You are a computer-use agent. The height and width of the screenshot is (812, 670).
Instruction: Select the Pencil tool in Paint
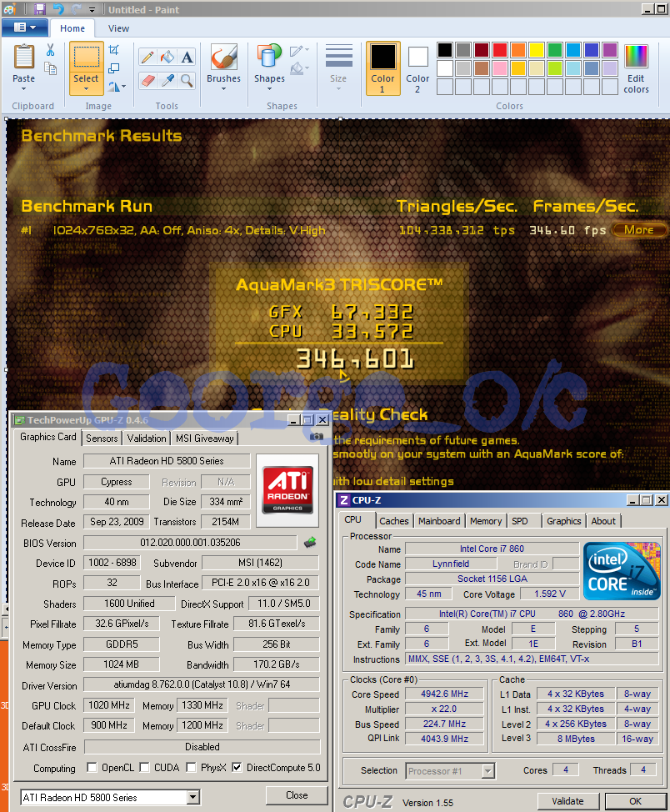(147, 57)
